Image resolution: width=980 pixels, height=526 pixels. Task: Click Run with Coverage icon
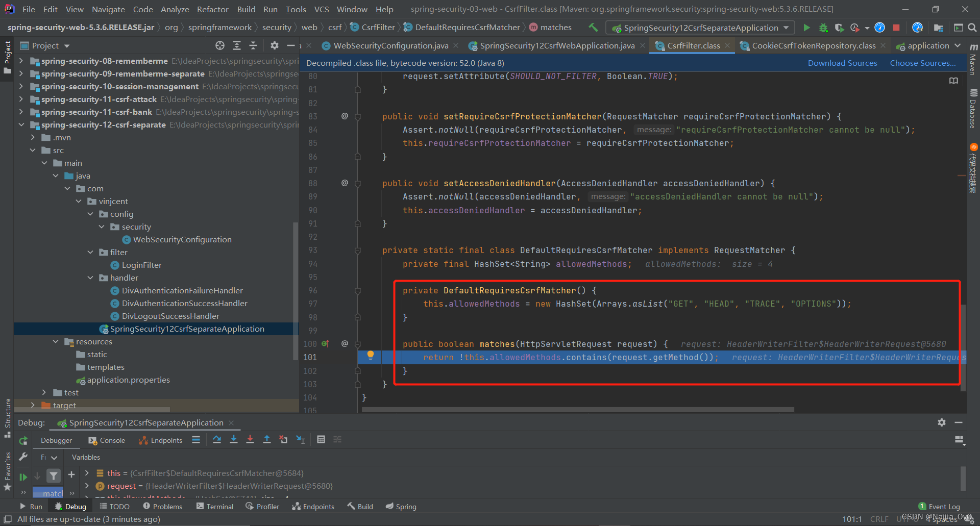coord(839,28)
